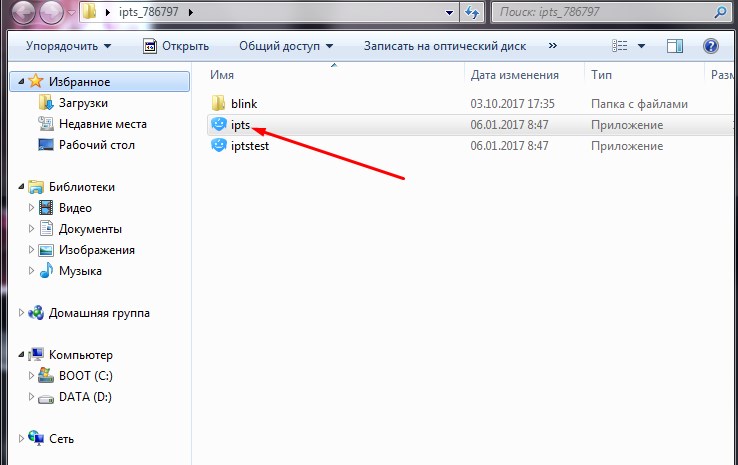Image resolution: width=738 pixels, height=465 pixels.
Task: Click the Открыть toolbar button
Action: click(x=176, y=46)
